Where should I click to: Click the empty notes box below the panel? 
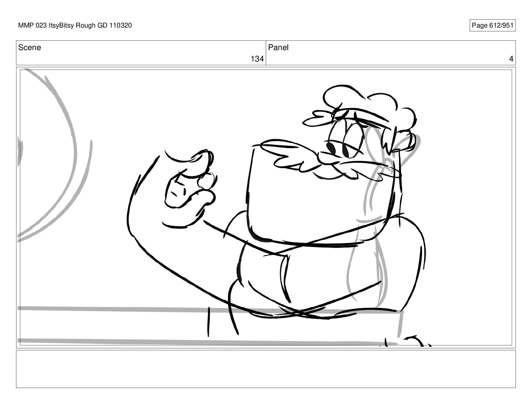coord(266,369)
